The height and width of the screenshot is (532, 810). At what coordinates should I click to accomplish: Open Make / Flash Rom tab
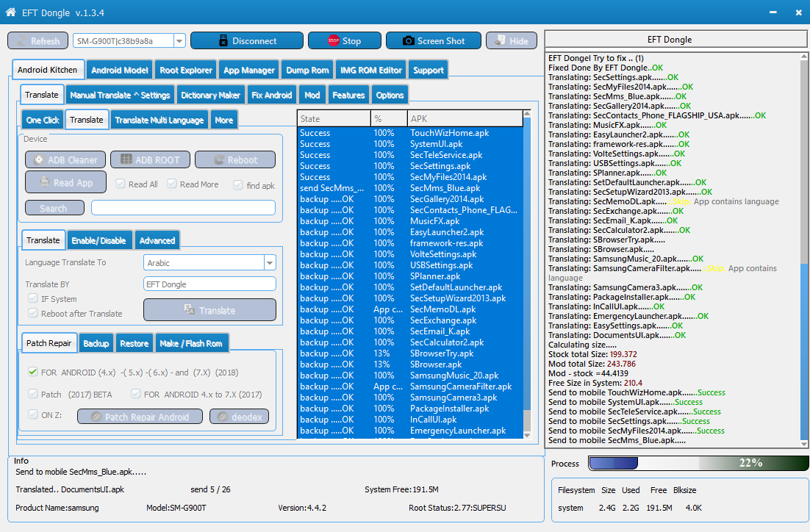(x=191, y=343)
